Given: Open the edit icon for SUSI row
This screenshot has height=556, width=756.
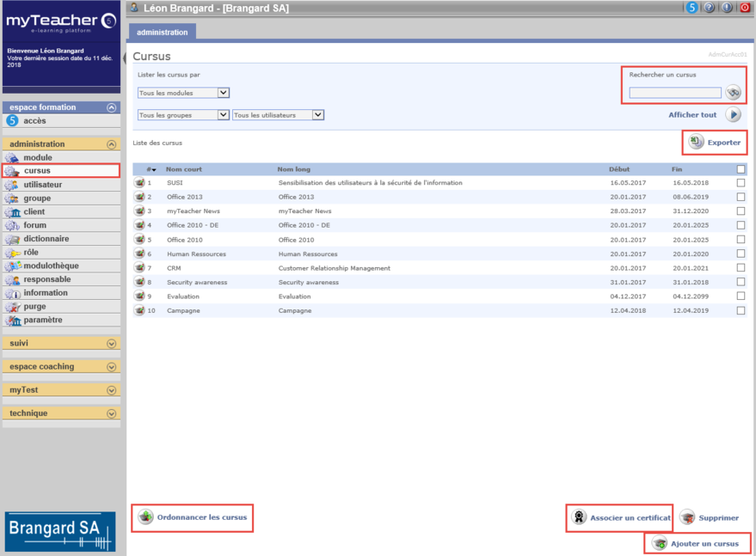Looking at the screenshot, I should [x=139, y=183].
